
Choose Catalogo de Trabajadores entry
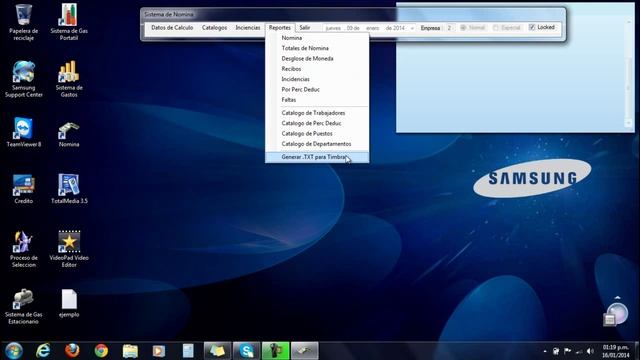(x=317, y=113)
